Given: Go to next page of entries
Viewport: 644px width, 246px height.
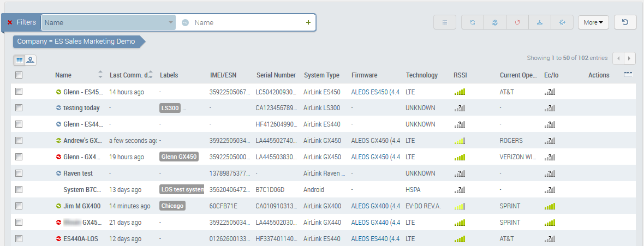Looking at the screenshot, I should [630, 58].
